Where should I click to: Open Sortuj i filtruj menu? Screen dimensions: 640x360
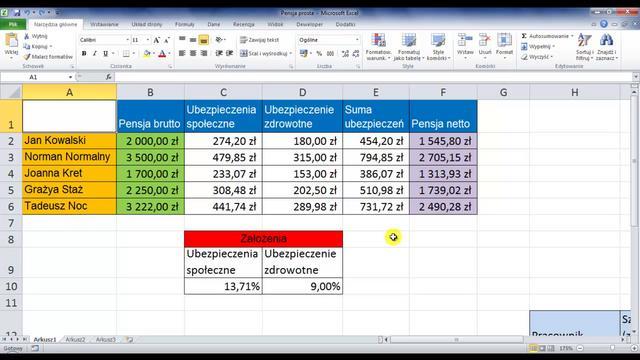point(584,47)
